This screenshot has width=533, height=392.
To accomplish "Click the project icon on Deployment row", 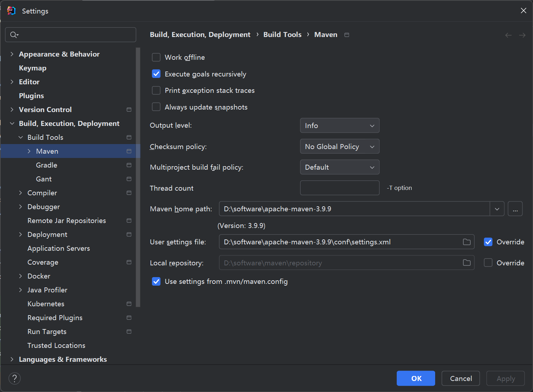I will click(129, 234).
